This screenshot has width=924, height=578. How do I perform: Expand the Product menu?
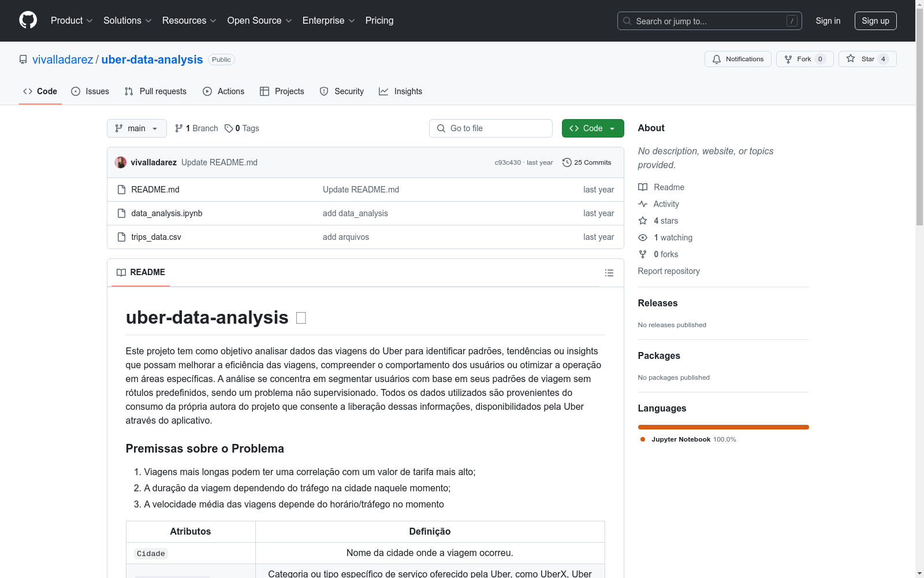[72, 21]
